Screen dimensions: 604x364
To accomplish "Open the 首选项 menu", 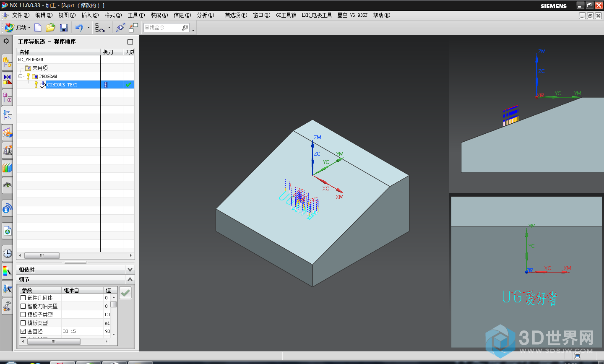I will [236, 15].
